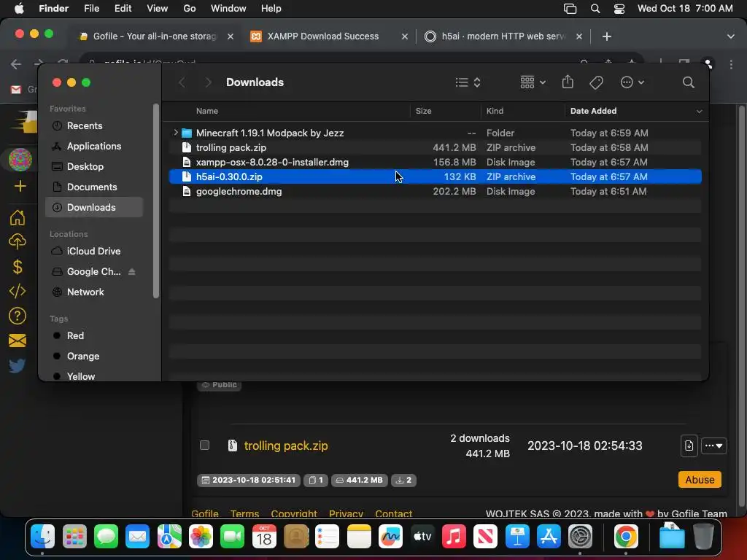Open the Privacy footer link
The width and height of the screenshot is (747, 560).
click(346, 514)
